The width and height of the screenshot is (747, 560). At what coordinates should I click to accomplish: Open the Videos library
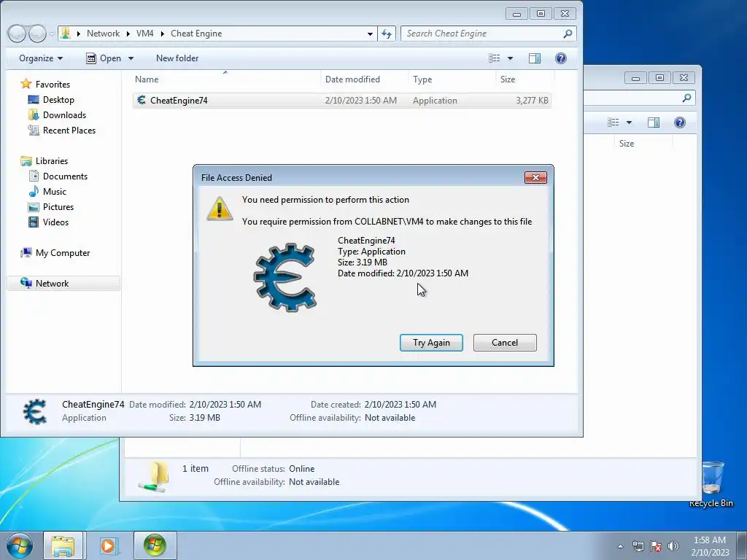coord(55,222)
